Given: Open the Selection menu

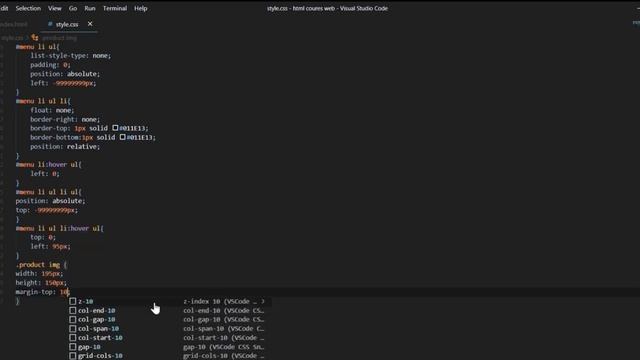Looking at the screenshot, I should pyautogui.click(x=28, y=8).
